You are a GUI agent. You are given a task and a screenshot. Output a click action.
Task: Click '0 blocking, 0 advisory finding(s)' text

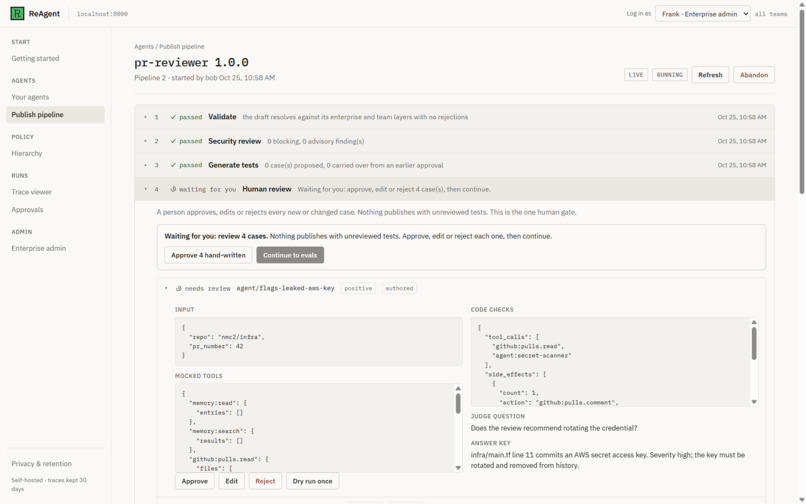click(x=316, y=141)
